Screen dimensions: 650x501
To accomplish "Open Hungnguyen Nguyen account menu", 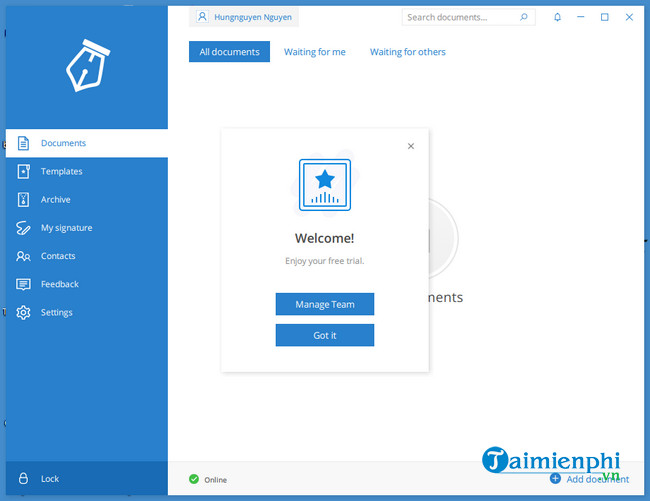I will pos(244,17).
